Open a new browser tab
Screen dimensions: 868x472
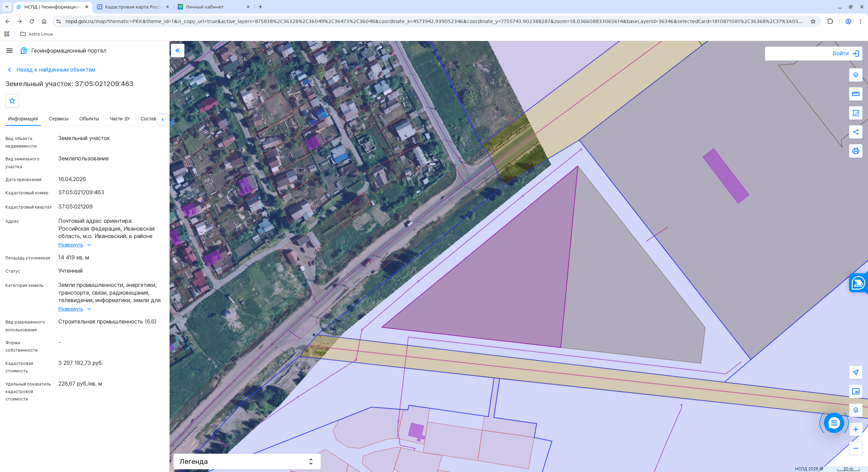click(260, 7)
